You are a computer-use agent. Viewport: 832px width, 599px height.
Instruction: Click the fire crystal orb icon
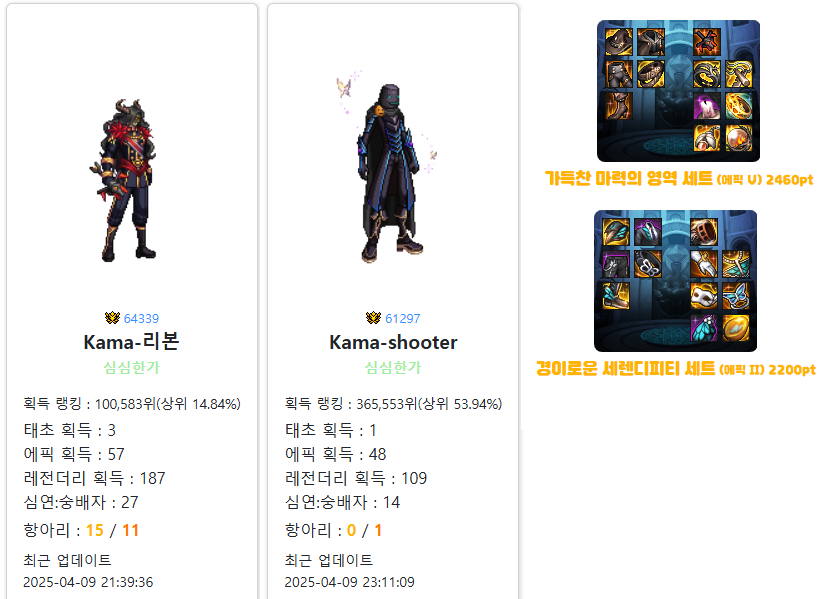pos(739,138)
